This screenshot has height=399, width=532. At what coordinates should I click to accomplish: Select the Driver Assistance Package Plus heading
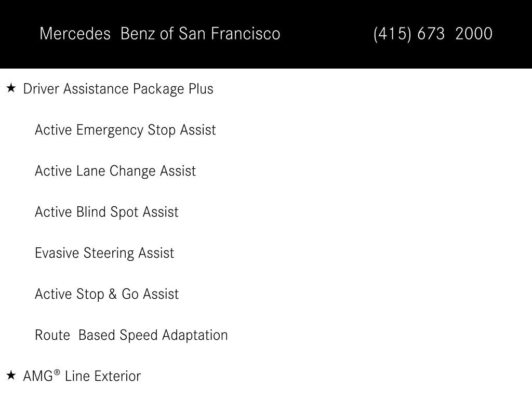coord(118,89)
